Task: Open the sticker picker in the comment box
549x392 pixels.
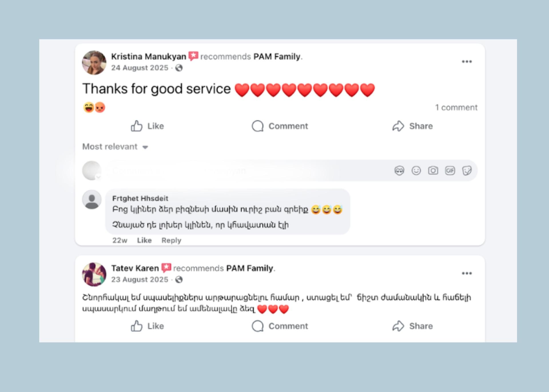Action: [467, 171]
